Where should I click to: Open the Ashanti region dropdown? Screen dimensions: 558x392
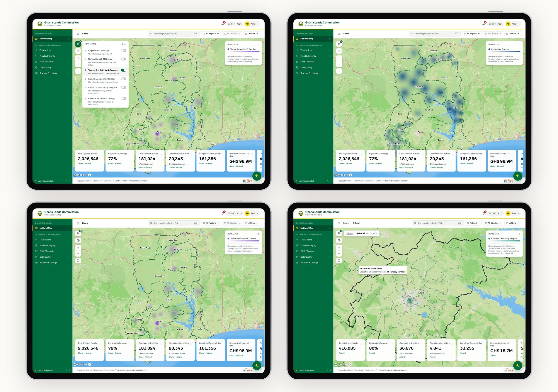tap(474, 223)
